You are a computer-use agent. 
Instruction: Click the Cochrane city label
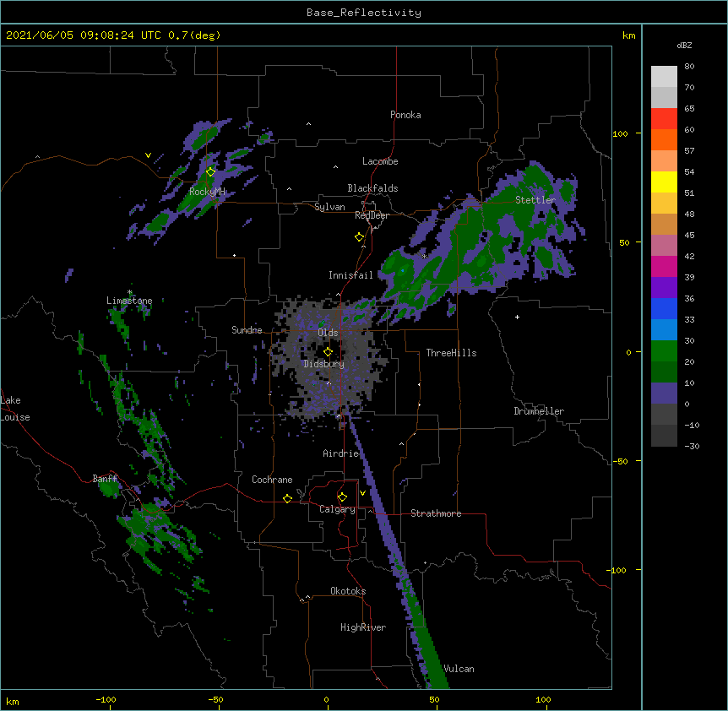(272, 480)
